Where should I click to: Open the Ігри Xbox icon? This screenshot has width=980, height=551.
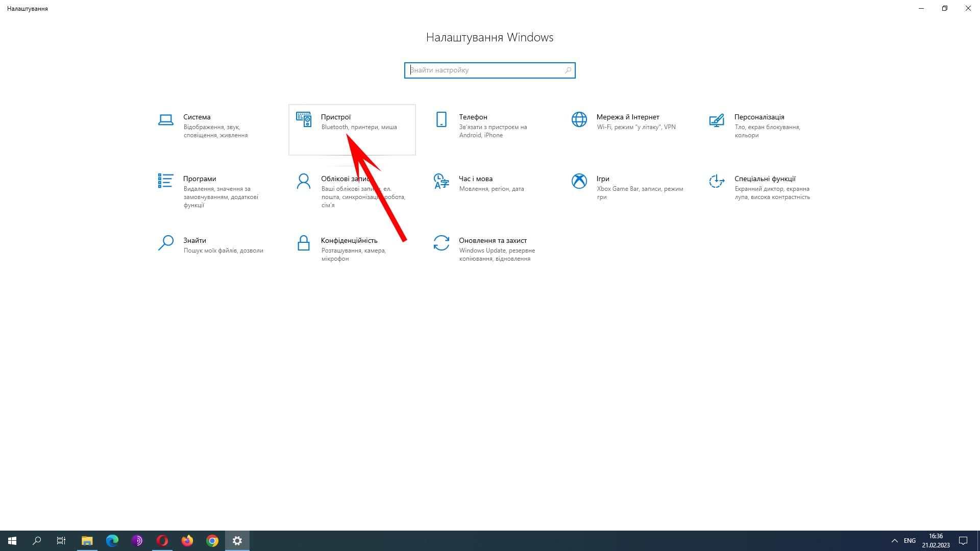[579, 181]
